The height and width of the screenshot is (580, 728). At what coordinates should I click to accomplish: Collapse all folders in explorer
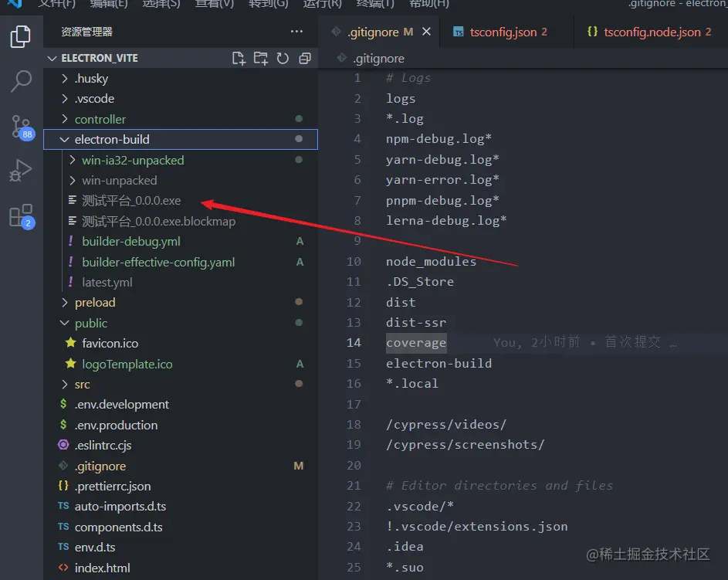coord(305,58)
